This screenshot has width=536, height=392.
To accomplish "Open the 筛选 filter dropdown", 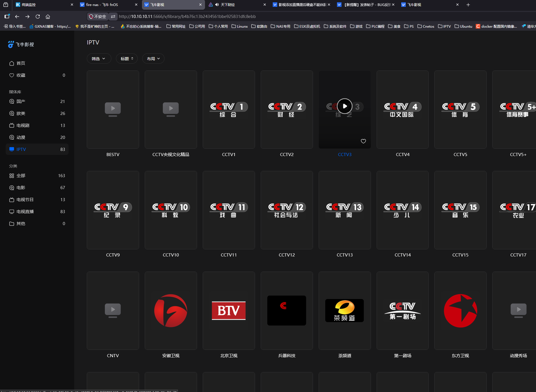I will click(x=99, y=59).
